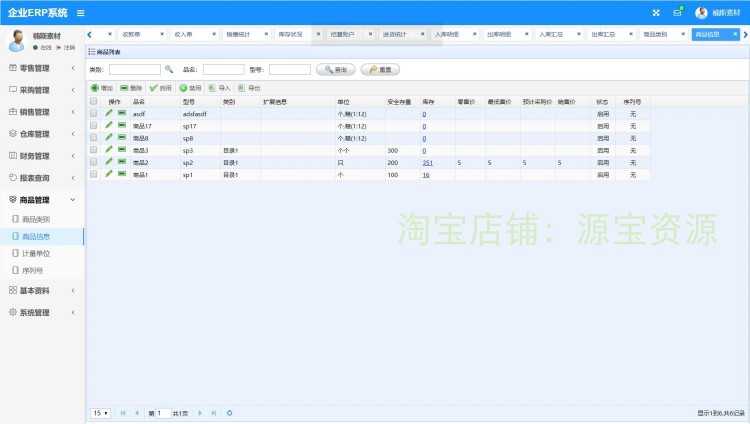The height and width of the screenshot is (424, 750).
Task: Jump to last page with pagination arrow
Action: point(214,413)
